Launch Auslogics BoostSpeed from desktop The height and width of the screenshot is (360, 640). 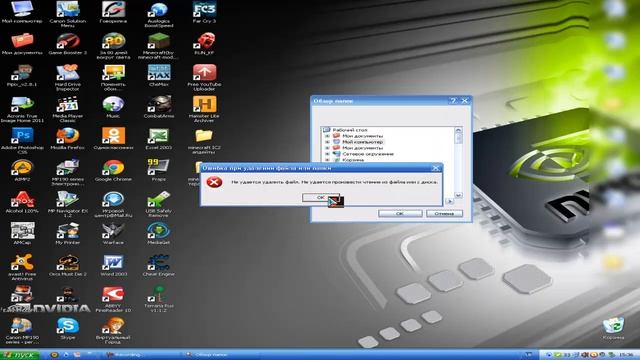click(159, 14)
